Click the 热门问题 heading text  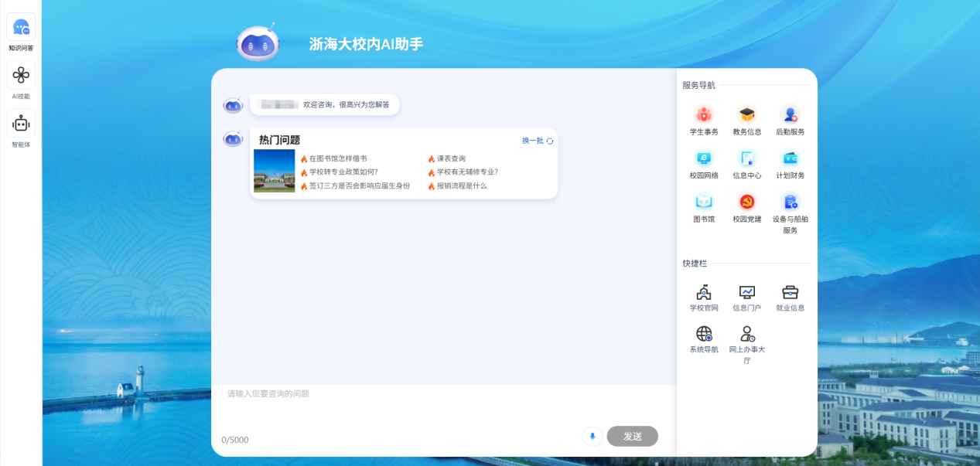[x=279, y=140]
